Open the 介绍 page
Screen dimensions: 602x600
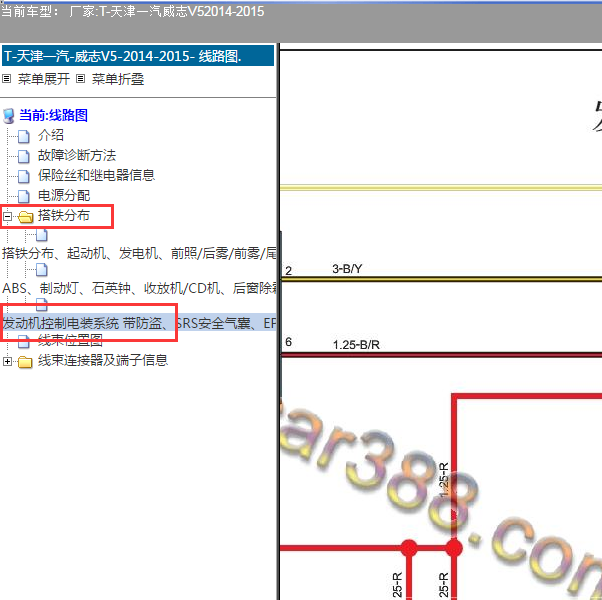pos(51,135)
